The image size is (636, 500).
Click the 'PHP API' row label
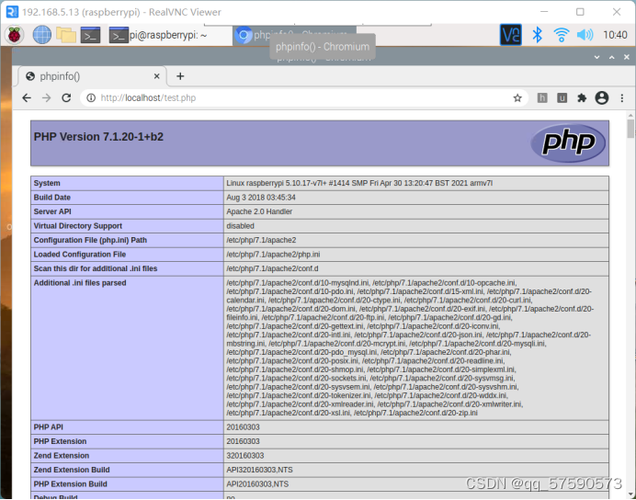click(x=48, y=427)
